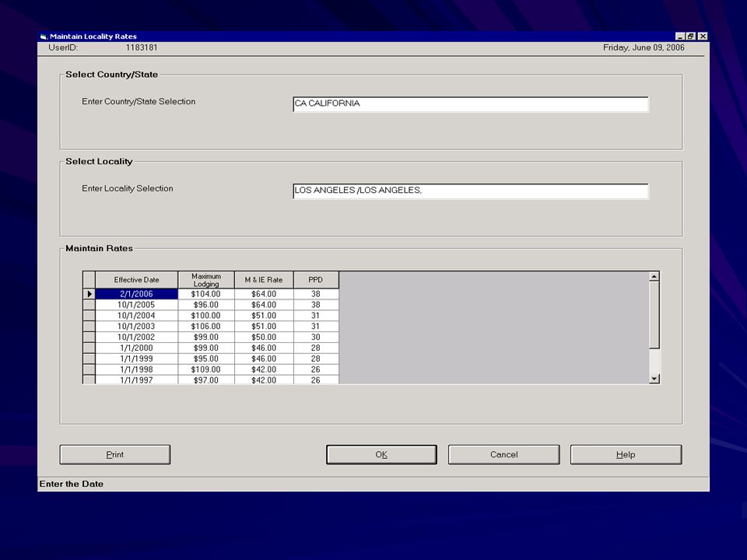Click the scroll up arrow of rates table
The height and width of the screenshot is (560, 747).
[654, 277]
